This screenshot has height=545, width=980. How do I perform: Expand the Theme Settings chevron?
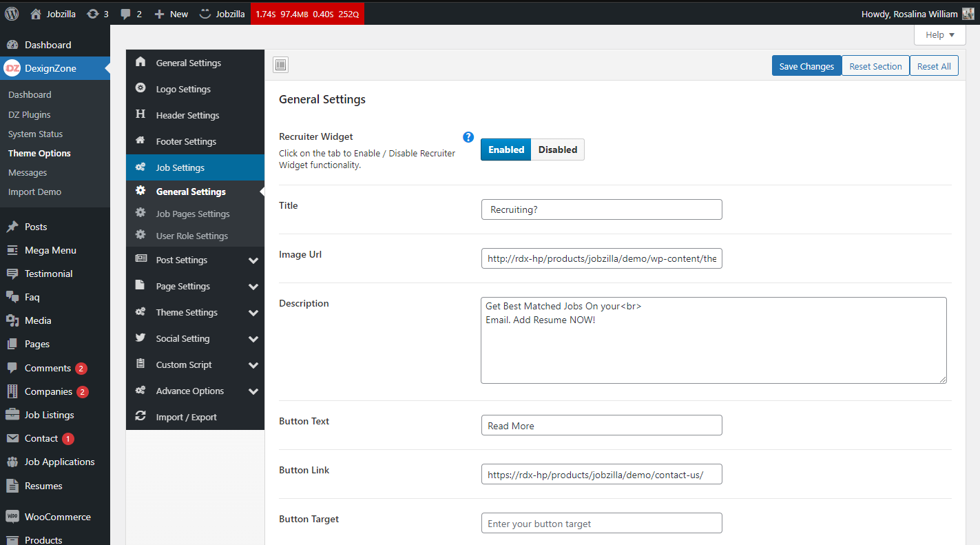(253, 313)
